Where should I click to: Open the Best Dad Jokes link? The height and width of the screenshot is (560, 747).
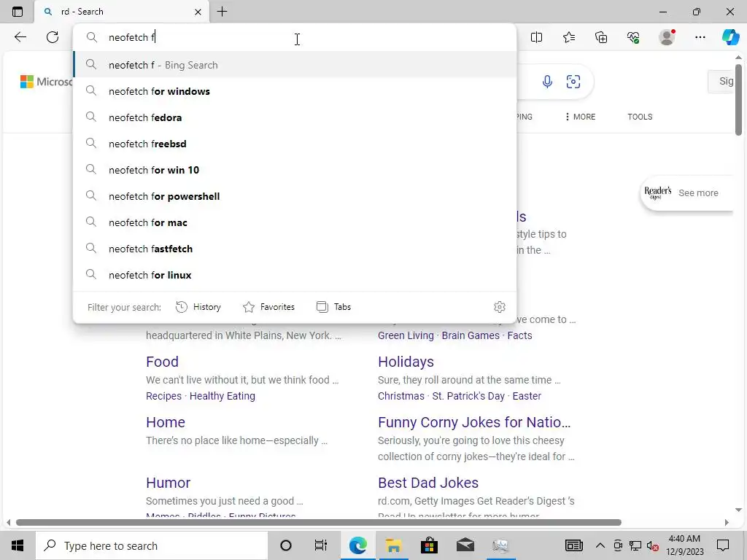427,483
